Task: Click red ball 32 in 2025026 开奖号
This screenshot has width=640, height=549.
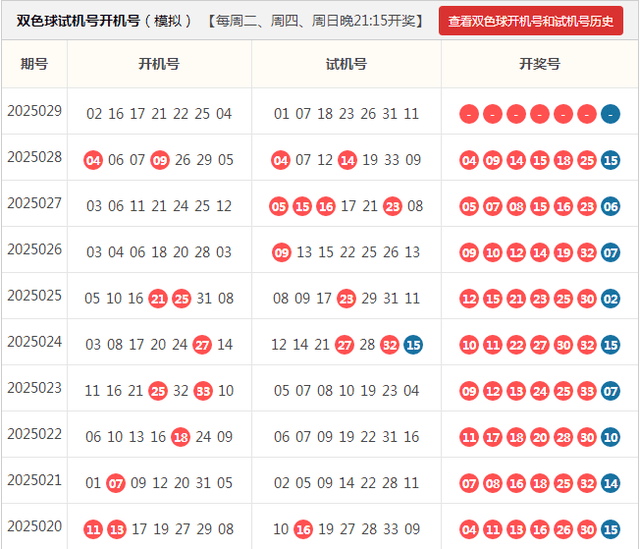Action: pyautogui.click(x=587, y=252)
